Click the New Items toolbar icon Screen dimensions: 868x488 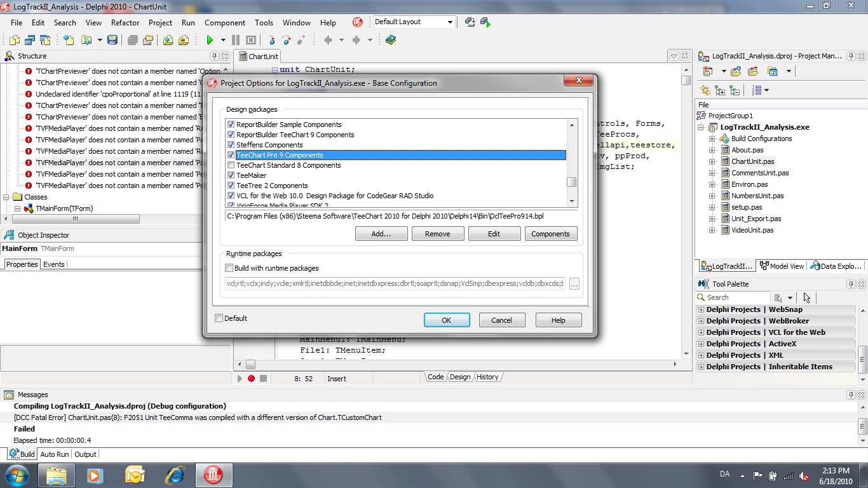point(69,40)
